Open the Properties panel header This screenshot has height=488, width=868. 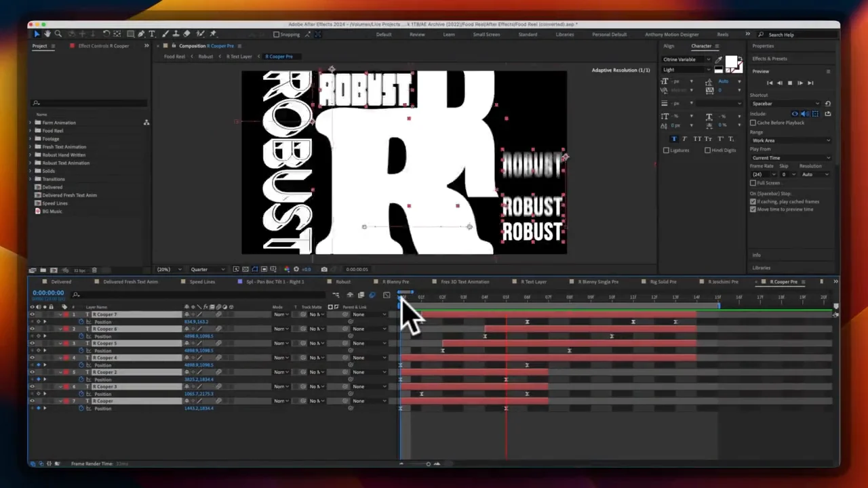[763, 46]
